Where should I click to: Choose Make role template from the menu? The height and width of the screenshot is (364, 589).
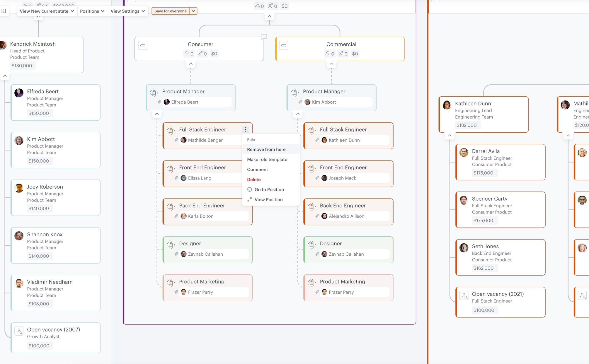coord(267,159)
